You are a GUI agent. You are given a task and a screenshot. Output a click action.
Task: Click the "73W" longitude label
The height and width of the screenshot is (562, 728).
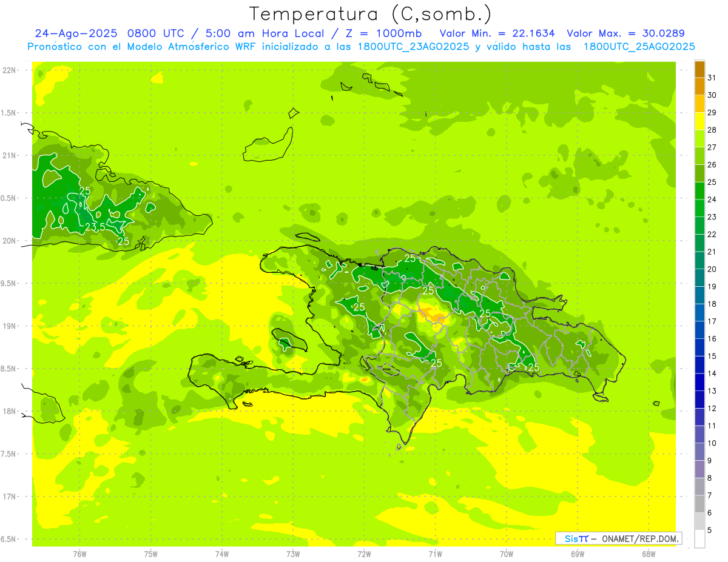293,554
